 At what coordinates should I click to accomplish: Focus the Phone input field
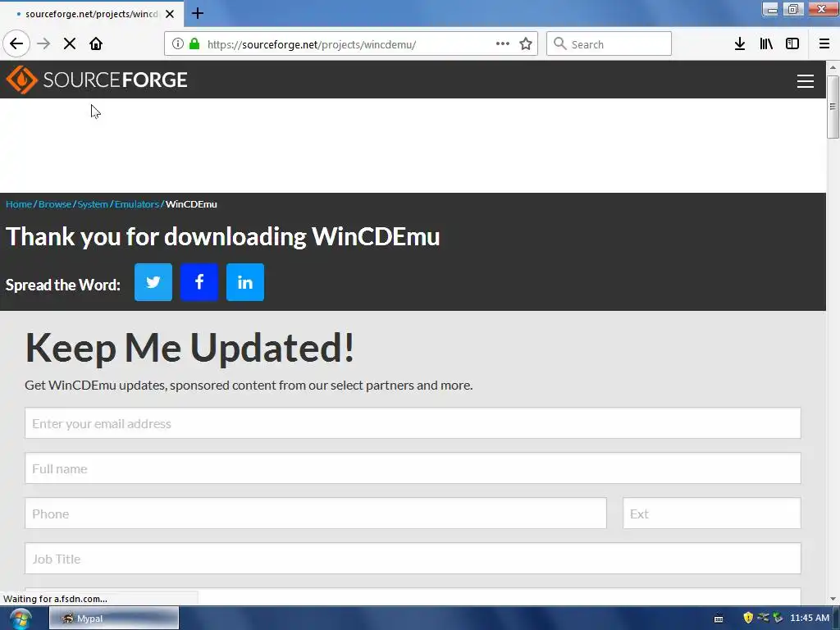click(x=316, y=514)
